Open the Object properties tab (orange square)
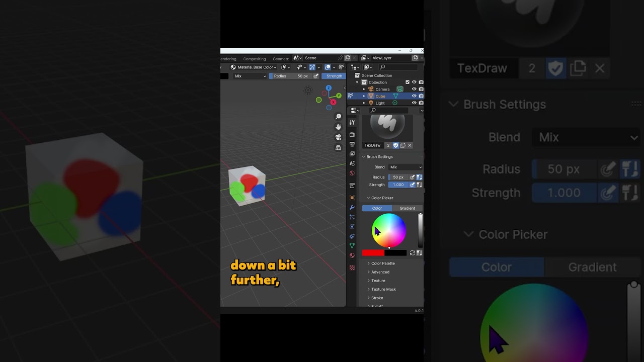This screenshot has width=644, height=362. (x=352, y=198)
